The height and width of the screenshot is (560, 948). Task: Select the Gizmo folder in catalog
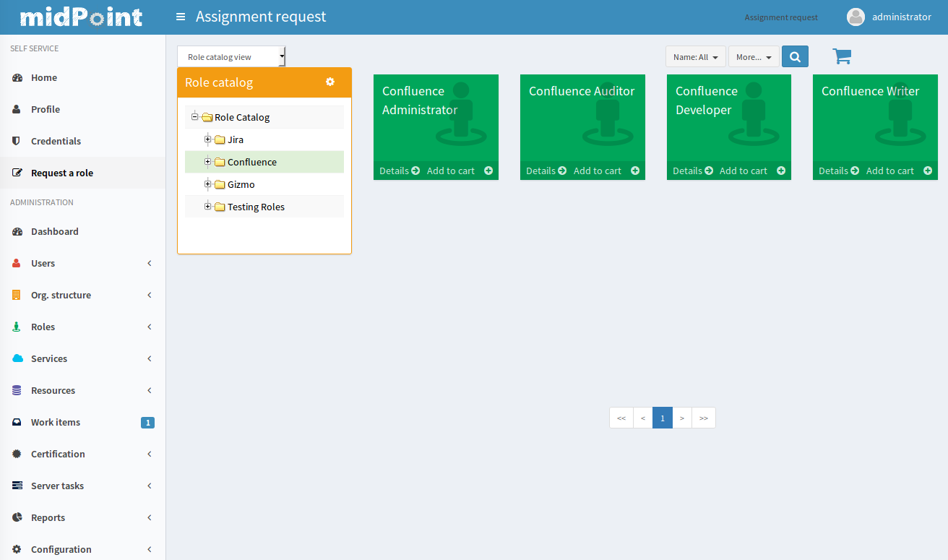pyautogui.click(x=241, y=184)
